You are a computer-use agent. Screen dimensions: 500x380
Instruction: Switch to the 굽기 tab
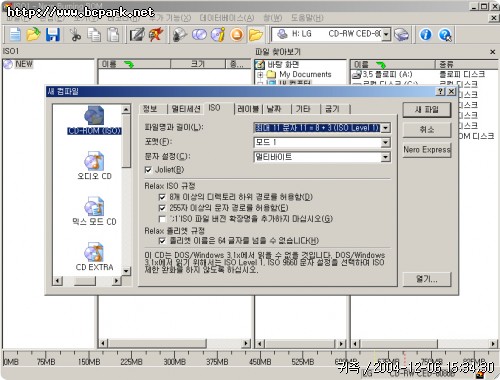332,109
